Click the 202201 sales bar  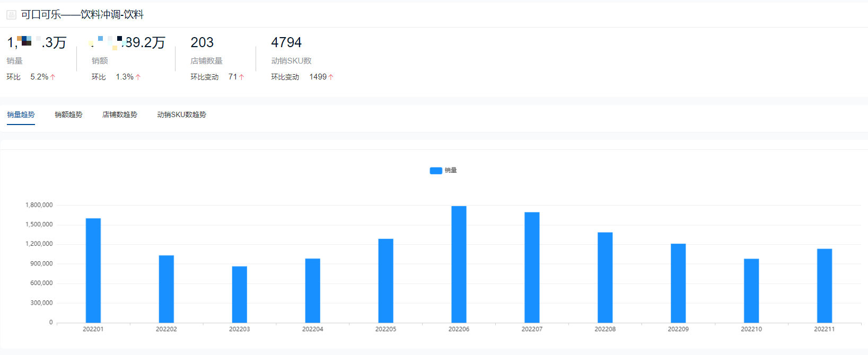coord(93,270)
